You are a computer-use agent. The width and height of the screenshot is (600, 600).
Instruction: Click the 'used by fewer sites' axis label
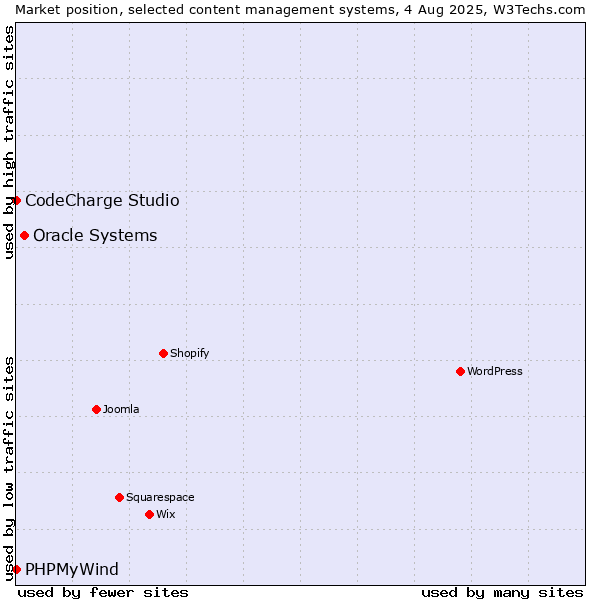tap(103, 593)
